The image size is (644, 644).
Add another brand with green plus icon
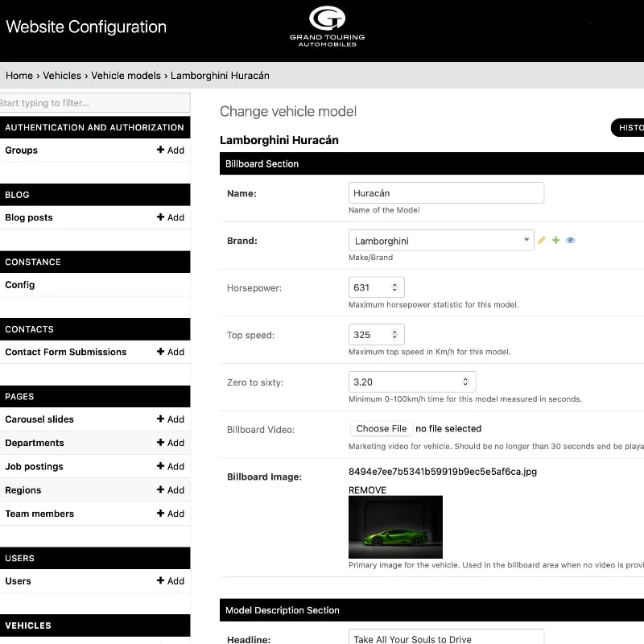(555, 240)
